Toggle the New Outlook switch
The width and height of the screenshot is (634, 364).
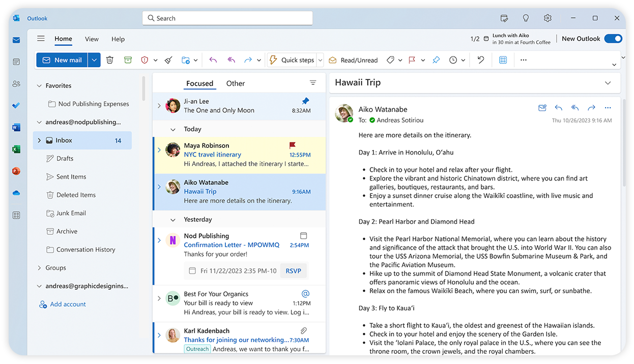point(613,39)
